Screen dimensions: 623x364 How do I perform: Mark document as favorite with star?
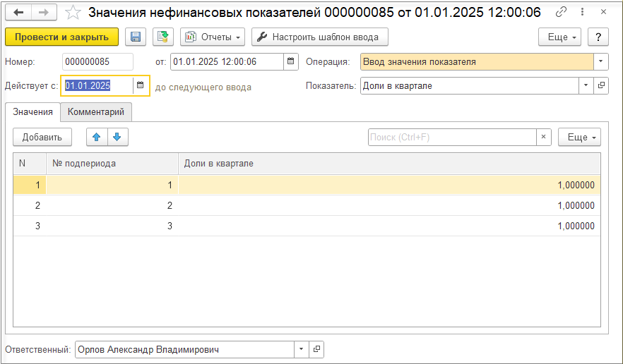(72, 12)
